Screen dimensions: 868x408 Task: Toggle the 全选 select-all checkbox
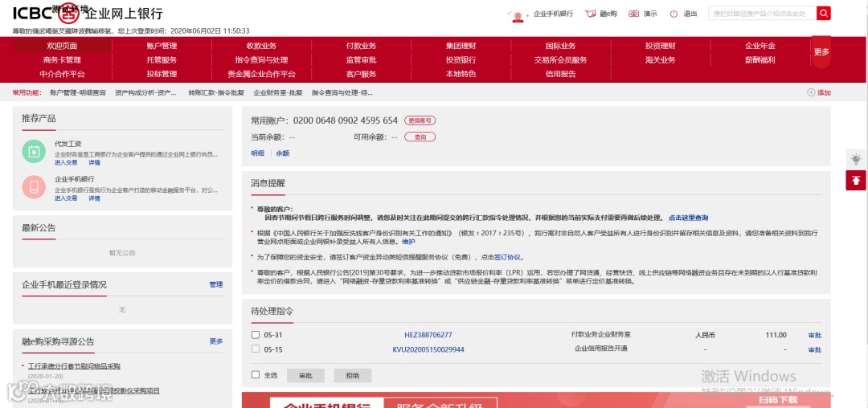point(256,374)
